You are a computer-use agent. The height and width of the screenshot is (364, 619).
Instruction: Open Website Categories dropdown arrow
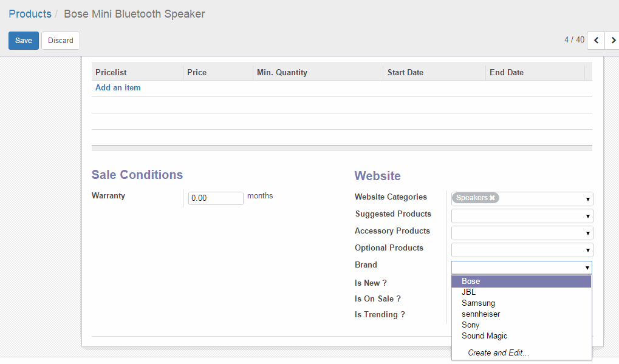pos(587,199)
